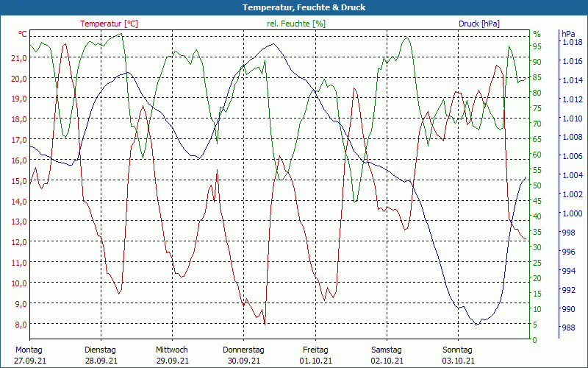Select Montag 27.09.21 on the time axis

(x=29, y=355)
